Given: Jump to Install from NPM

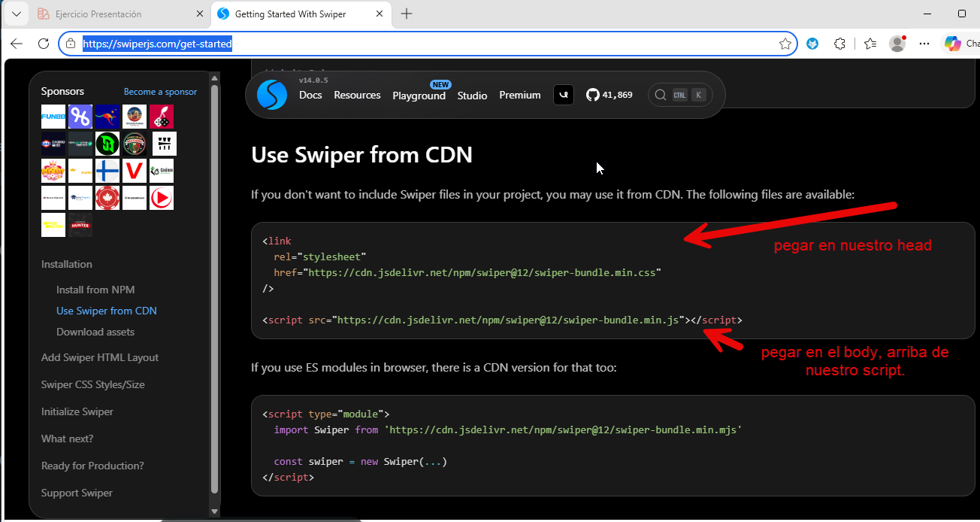Looking at the screenshot, I should tap(95, 290).
